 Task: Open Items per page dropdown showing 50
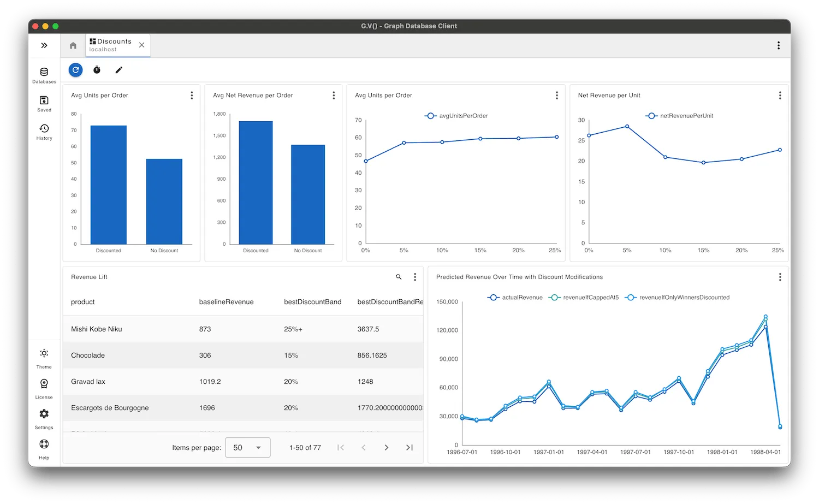(x=248, y=448)
